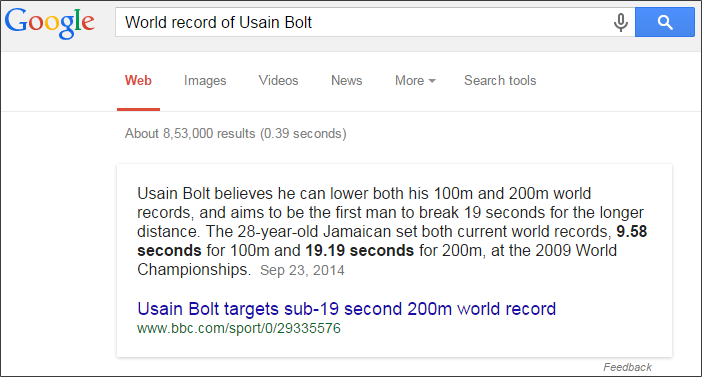
Task: Switch to the Images tab
Action: (205, 81)
